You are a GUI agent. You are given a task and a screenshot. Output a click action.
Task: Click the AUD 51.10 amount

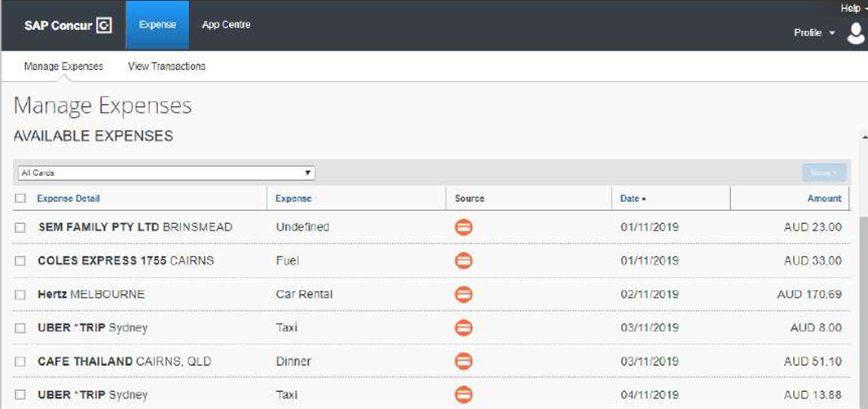(x=813, y=362)
